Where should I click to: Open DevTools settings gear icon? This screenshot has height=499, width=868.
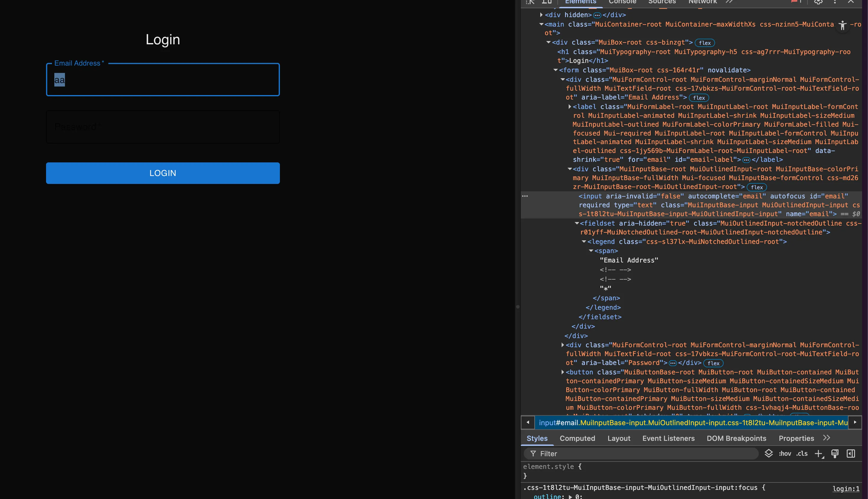(818, 2)
